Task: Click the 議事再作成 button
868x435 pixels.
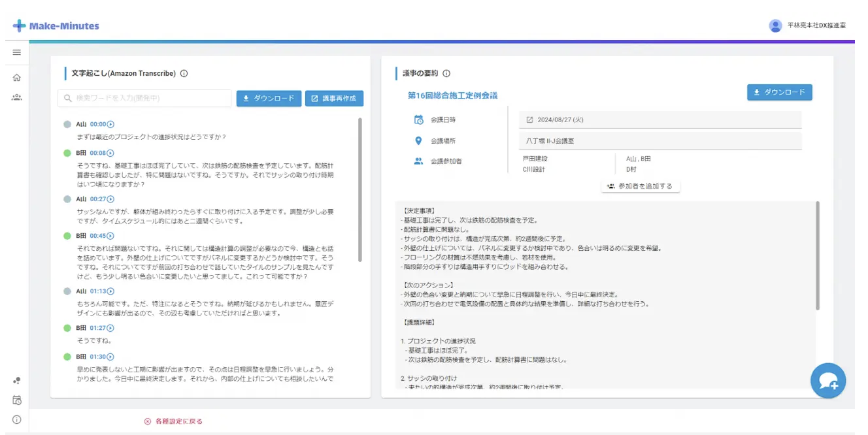Action: [x=334, y=99]
